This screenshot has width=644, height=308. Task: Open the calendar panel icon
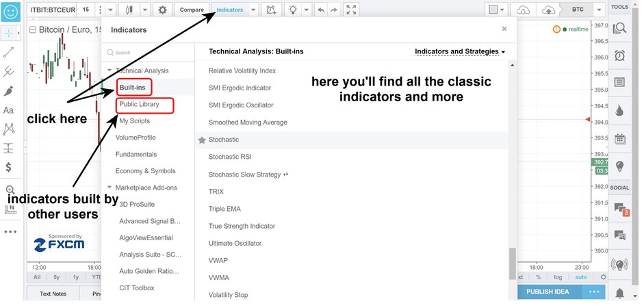[620, 138]
